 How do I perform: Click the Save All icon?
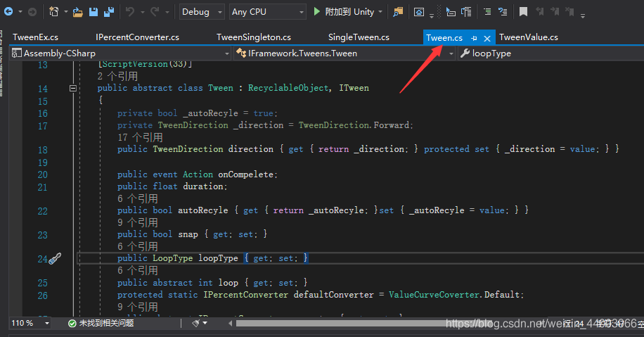coord(109,12)
